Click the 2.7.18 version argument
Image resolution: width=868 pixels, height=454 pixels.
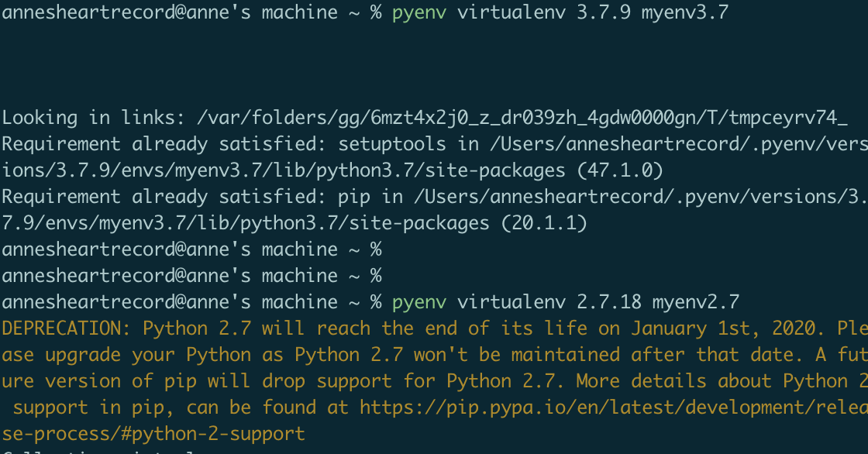pos(609,302)
